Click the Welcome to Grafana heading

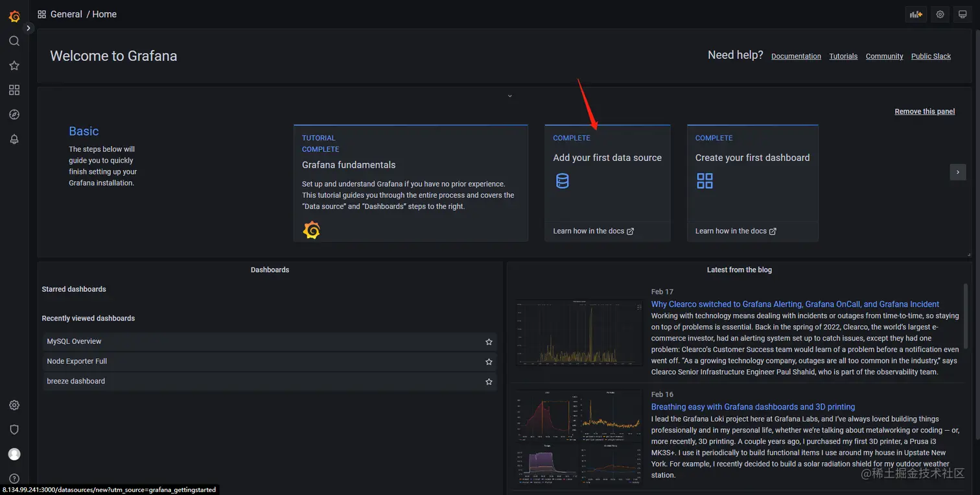pos(113,56)
